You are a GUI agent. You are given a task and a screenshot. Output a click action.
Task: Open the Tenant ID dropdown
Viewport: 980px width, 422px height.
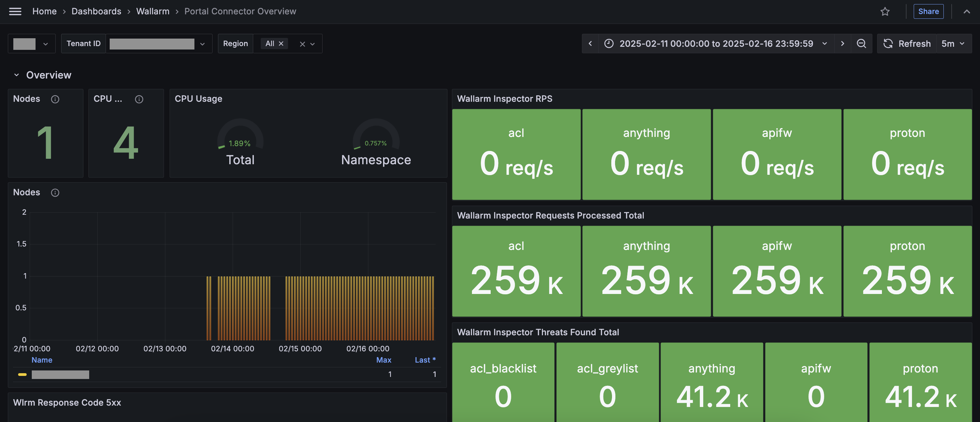tap(202, 44)
